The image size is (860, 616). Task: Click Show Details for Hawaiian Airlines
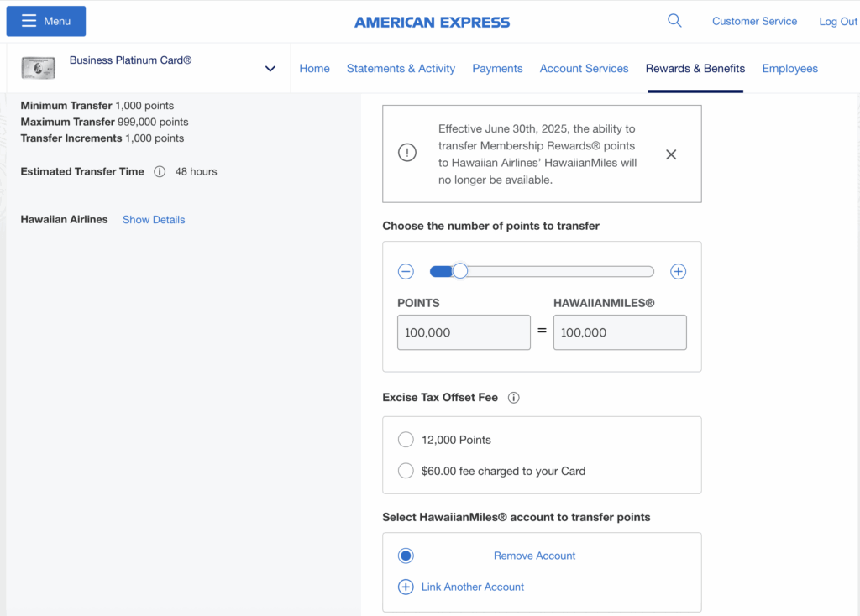point(153,219)
